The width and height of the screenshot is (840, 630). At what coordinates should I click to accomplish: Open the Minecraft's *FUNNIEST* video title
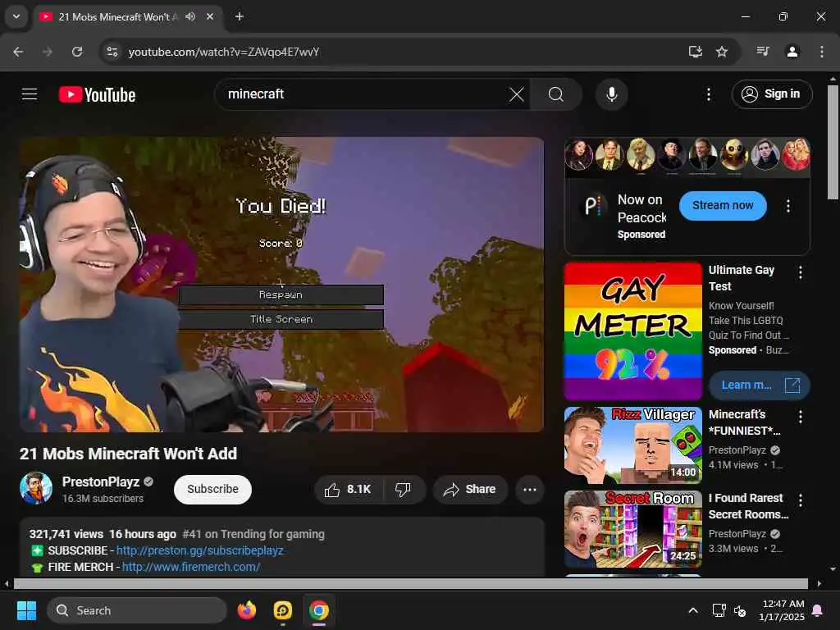click(745, 422)
